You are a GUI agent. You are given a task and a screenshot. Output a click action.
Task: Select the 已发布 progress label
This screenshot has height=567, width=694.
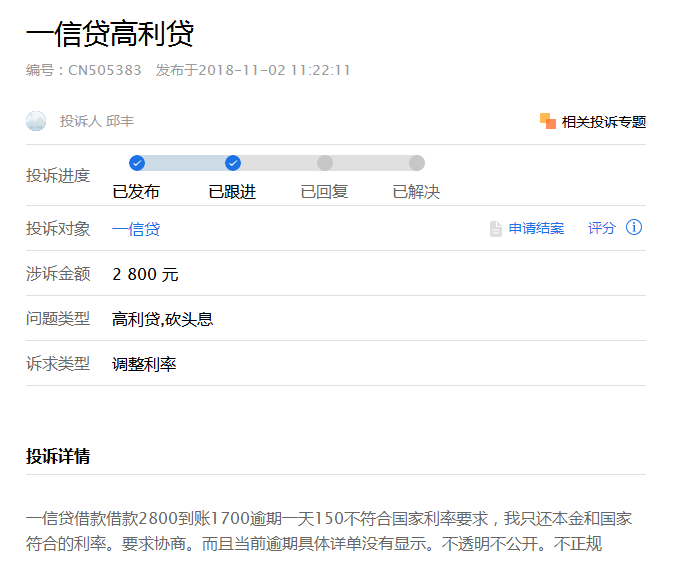(x=136, y=192)
